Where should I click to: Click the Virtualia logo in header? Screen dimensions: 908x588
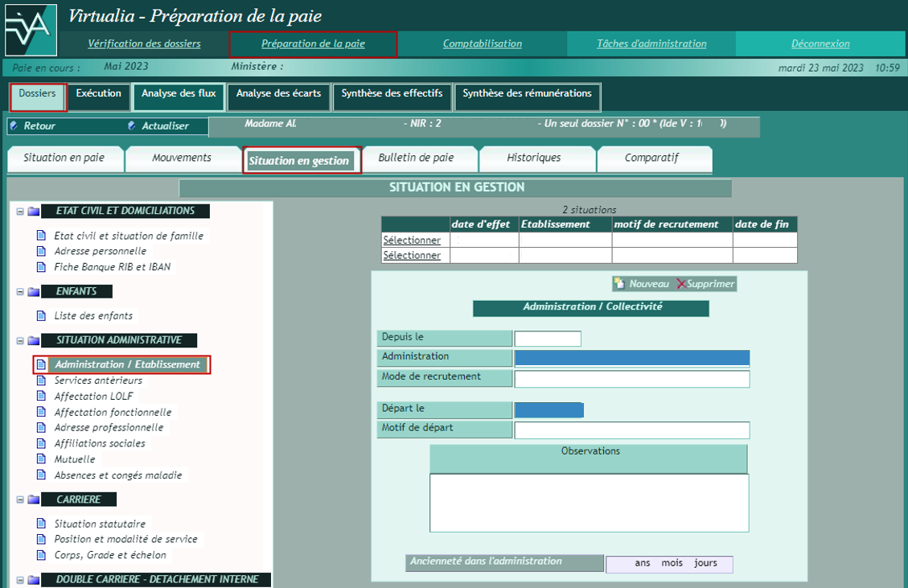(x=30, y=29)
